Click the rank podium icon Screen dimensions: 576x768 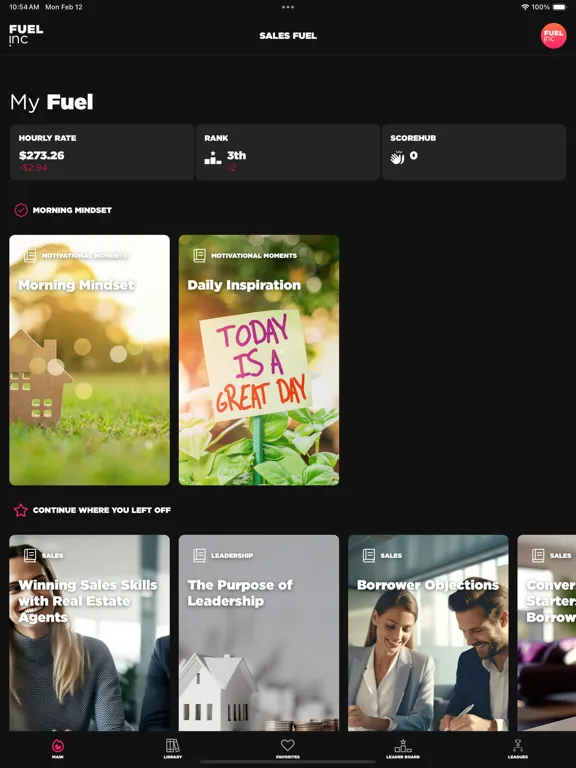212,158
